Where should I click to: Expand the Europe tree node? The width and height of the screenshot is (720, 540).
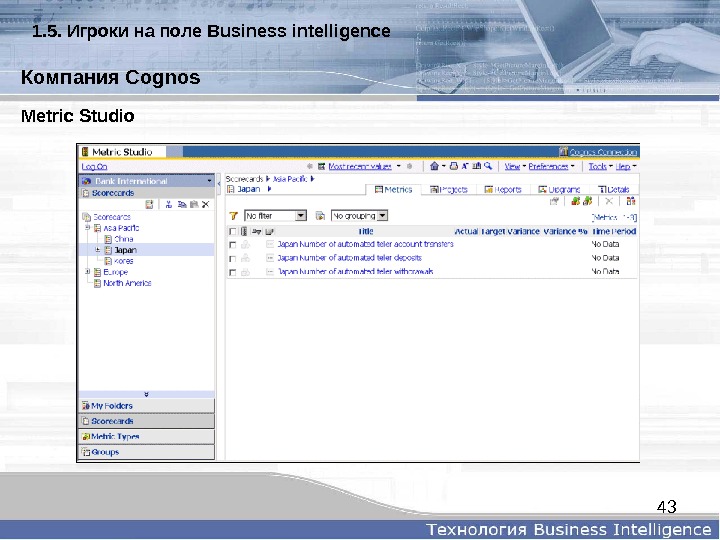[x=87, y=272]
